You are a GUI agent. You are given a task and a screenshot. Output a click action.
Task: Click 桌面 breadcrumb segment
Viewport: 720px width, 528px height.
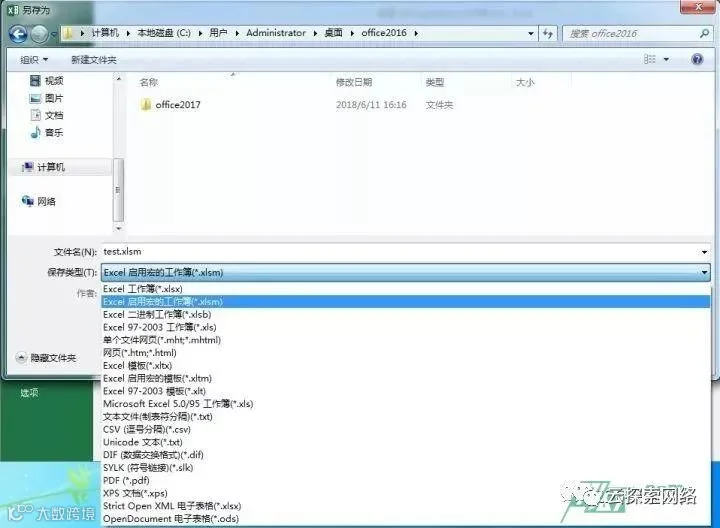tap(333, 33)
